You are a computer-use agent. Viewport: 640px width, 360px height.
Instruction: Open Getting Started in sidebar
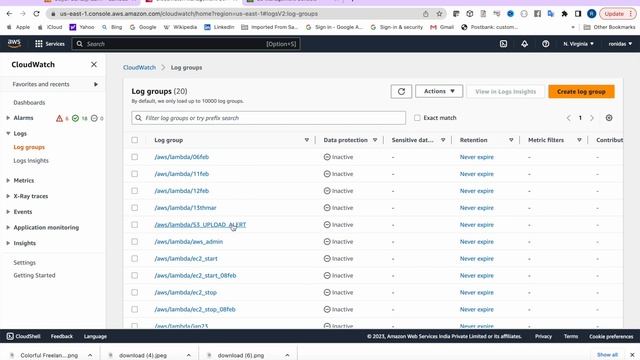[x=34, y=275]
